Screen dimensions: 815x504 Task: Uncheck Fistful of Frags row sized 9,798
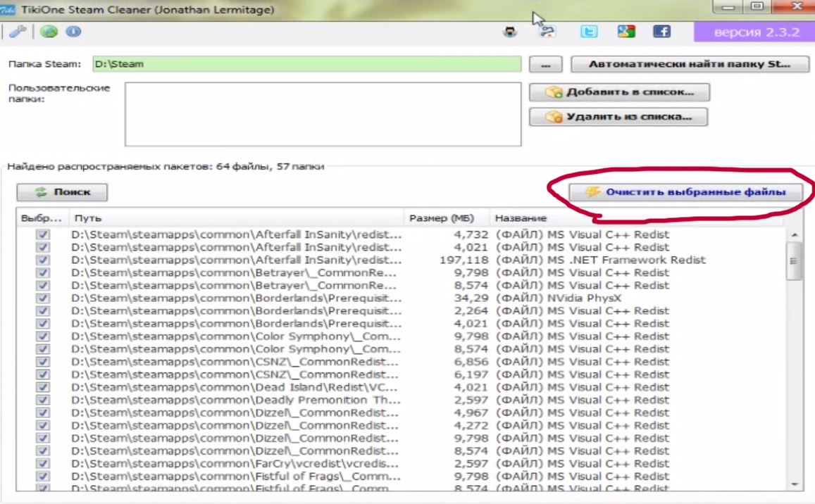43,477
